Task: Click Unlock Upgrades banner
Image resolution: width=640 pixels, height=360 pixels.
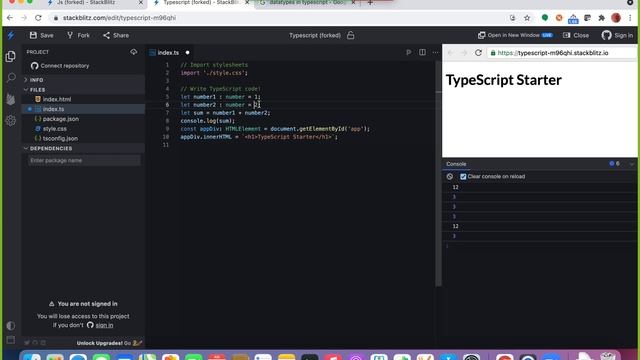Action: coord(109,343)
